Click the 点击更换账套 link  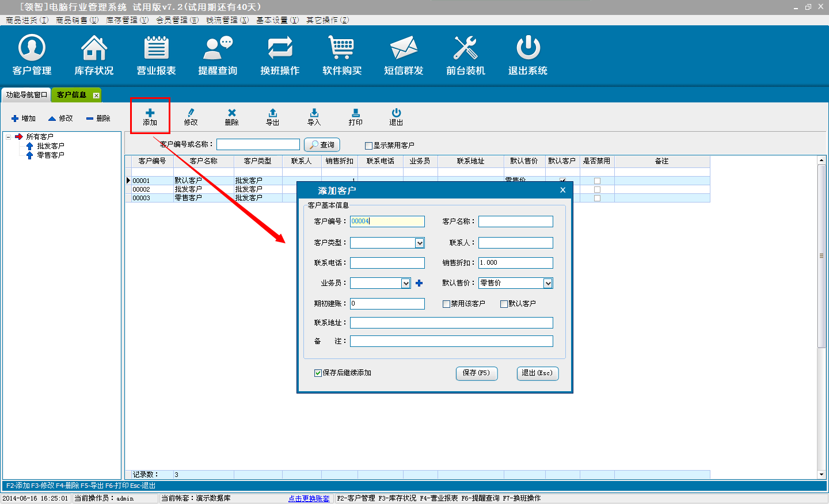[x=309, y=498]
